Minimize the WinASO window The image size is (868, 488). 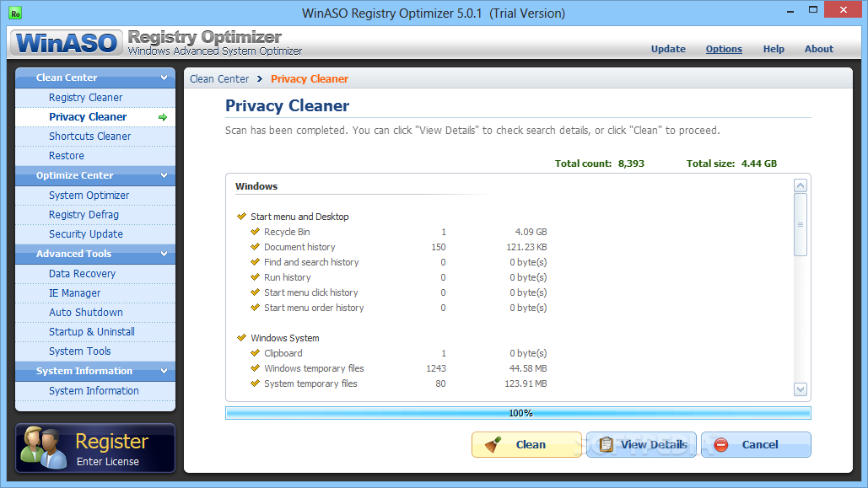coord(790,10)
